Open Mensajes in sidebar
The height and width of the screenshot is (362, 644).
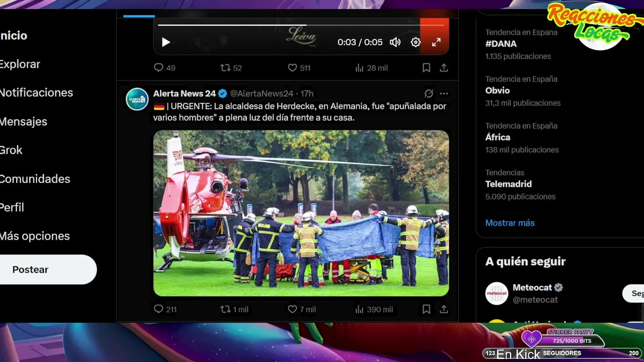24,122
